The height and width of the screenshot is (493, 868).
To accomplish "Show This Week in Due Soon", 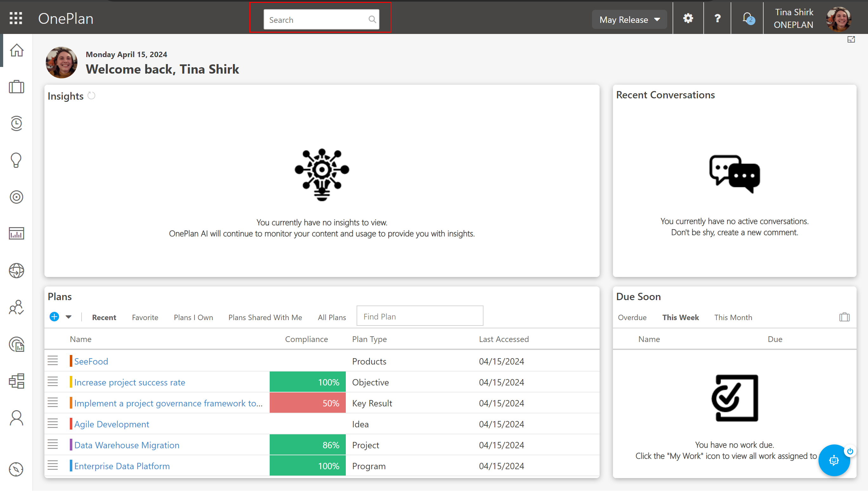I will pos(681,318).
